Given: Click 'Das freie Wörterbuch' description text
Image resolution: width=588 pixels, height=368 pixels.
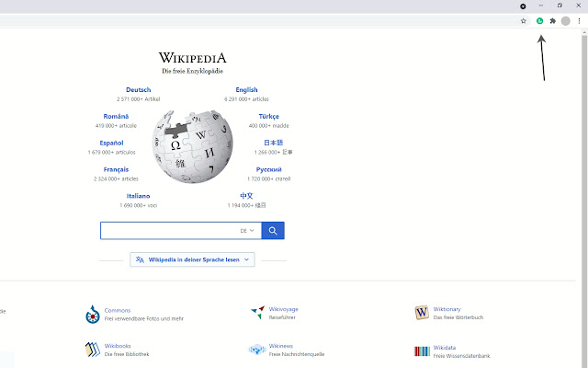Looking at the screenshot, I should pos(458,317).
